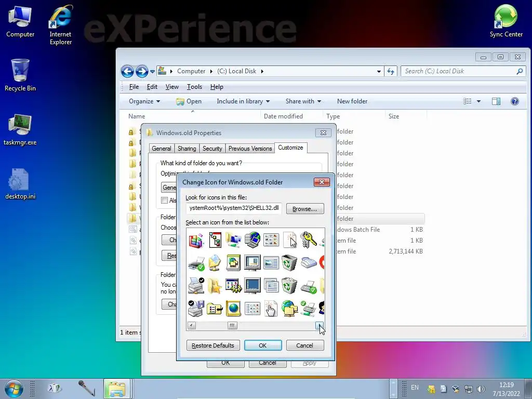Pick the picture with text lines icon
Screen dimensions: 532x399
coord(271,263)
